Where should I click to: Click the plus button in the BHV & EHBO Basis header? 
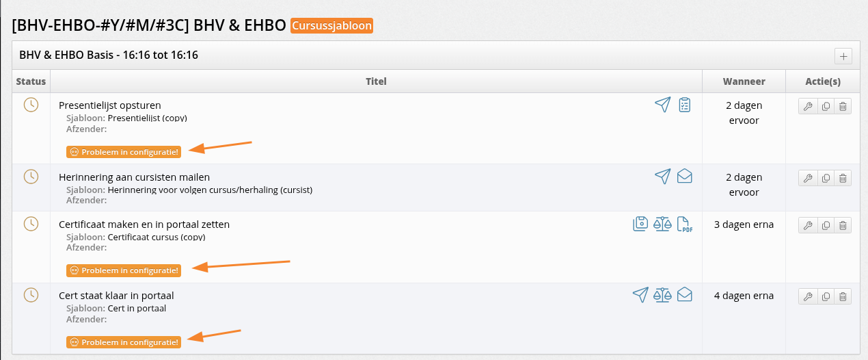point(843,56)
